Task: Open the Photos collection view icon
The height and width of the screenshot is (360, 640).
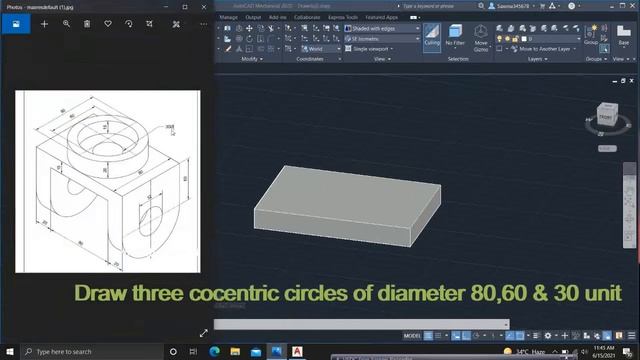Action: (x=16, y=24)
